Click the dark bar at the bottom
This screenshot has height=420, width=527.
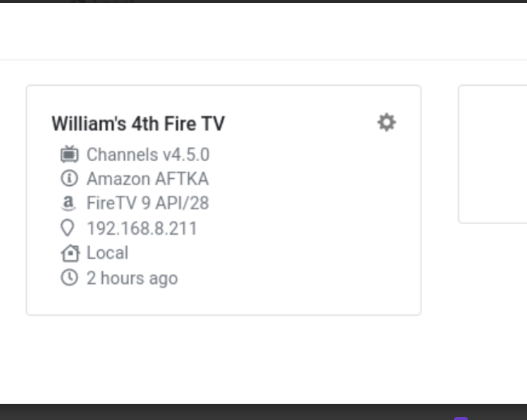click(225, 412)
